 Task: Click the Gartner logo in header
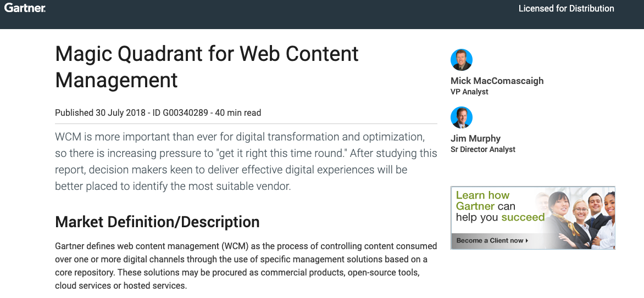coord(25,8)
